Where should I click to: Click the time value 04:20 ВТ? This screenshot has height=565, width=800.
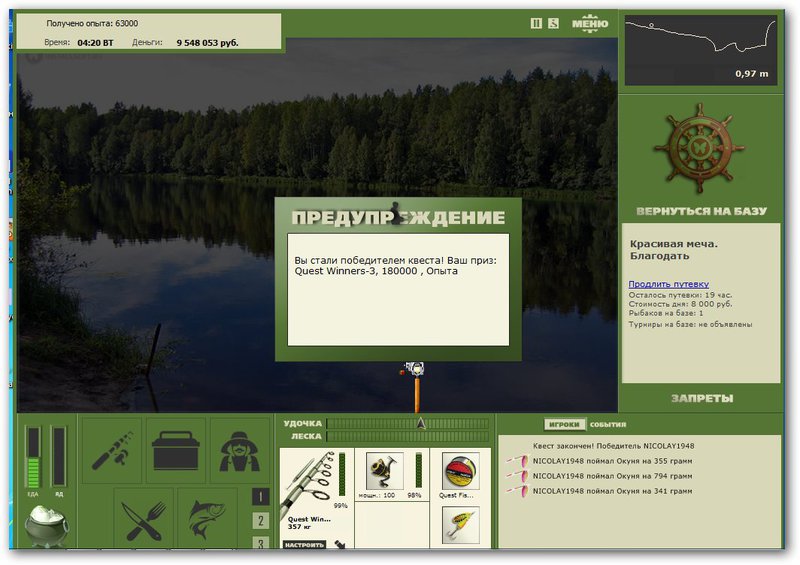click(x=95, y=43)
